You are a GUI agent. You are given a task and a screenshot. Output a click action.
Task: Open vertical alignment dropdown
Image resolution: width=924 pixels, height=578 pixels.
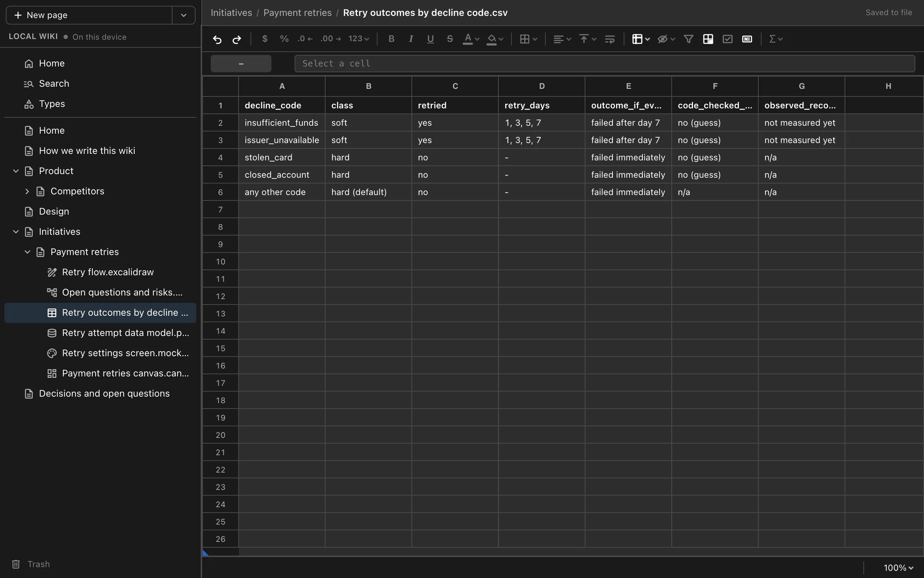click(x=588, y=39)
